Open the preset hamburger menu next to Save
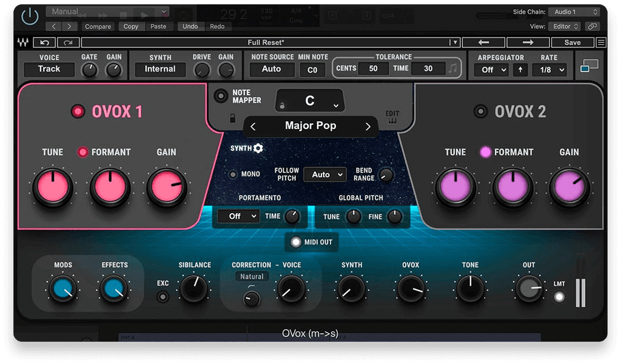Screen dimensions: 621x364 (x=602, y=42)
